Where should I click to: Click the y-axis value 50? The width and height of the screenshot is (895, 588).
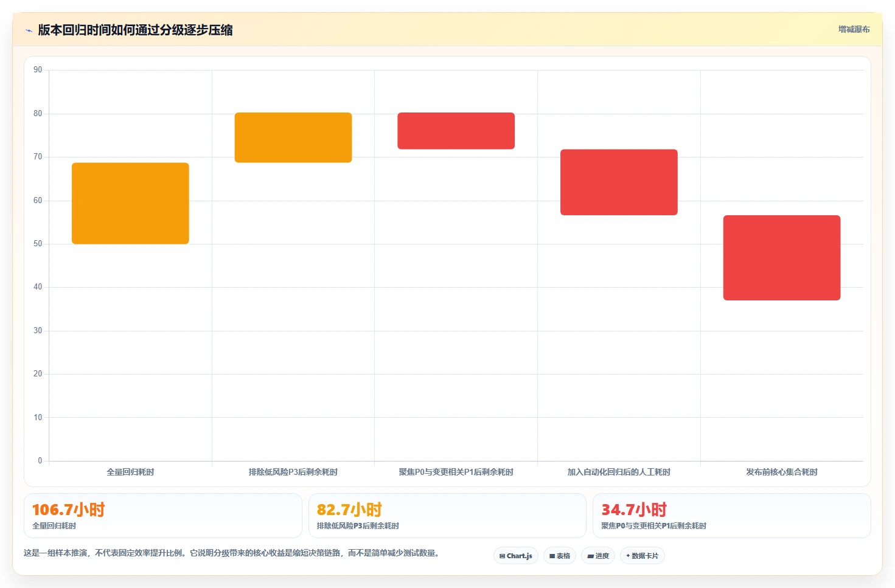(x=38, y=244)
